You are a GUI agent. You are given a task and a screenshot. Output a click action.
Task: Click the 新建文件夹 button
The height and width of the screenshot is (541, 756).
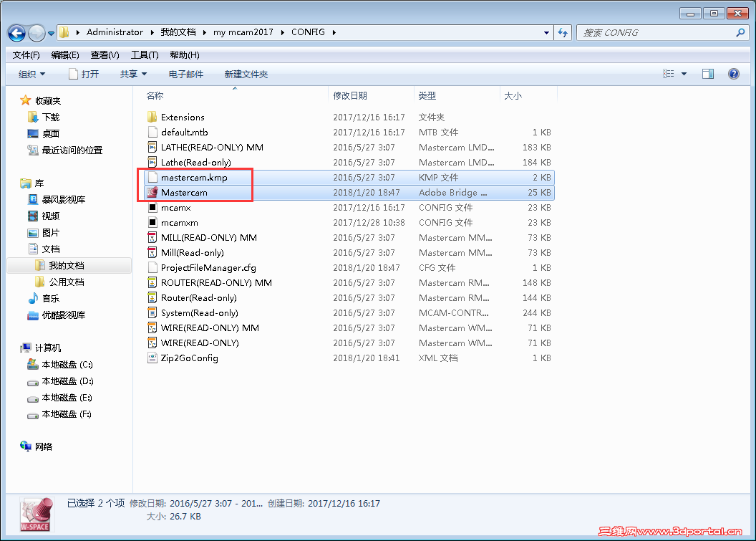click(246, 75)
